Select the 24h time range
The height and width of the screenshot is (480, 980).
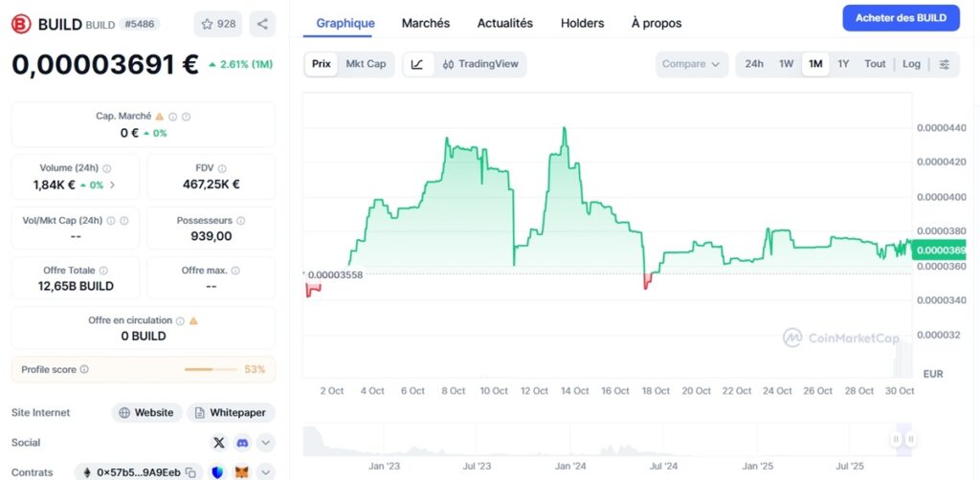(x=754, y=64)
